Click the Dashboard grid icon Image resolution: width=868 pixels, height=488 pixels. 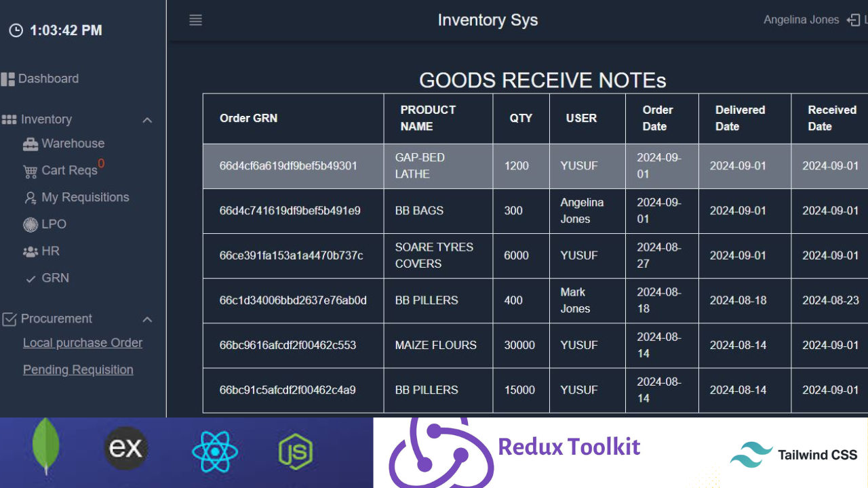coord(8,79)
